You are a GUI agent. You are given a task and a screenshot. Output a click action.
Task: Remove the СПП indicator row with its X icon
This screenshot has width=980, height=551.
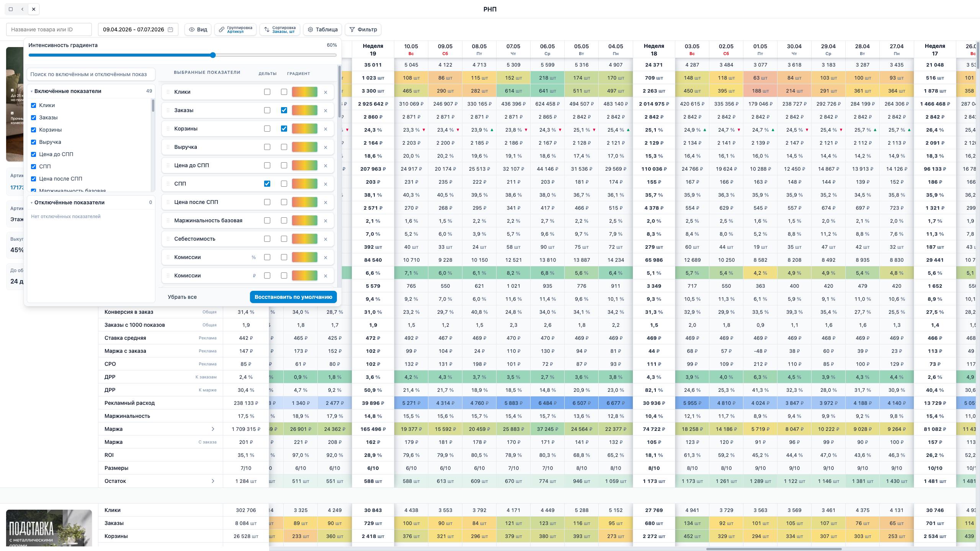pos(325,184)
